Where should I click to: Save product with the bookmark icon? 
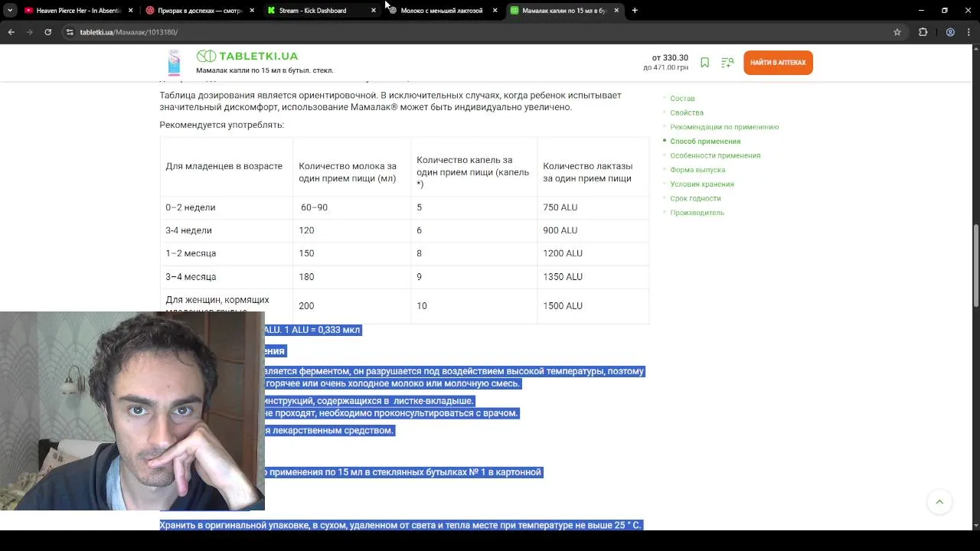[704, 63]
